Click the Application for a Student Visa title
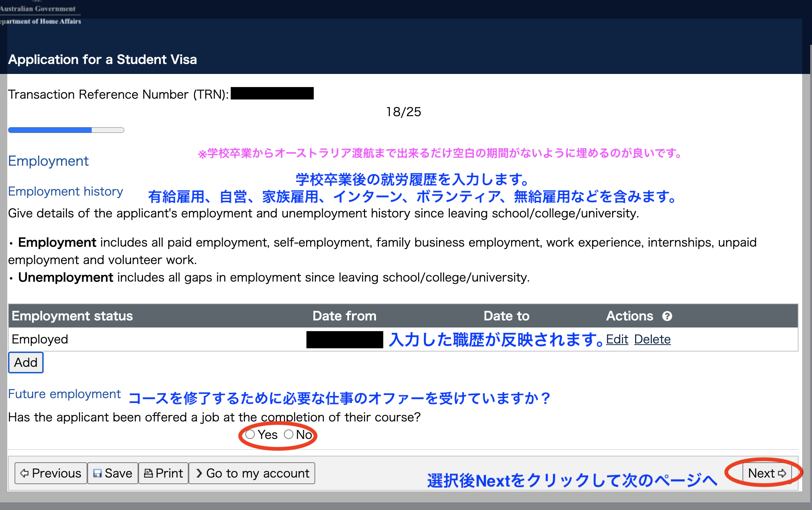The height and width of the screenshot is (510, 812). click(x=102, y=59)
